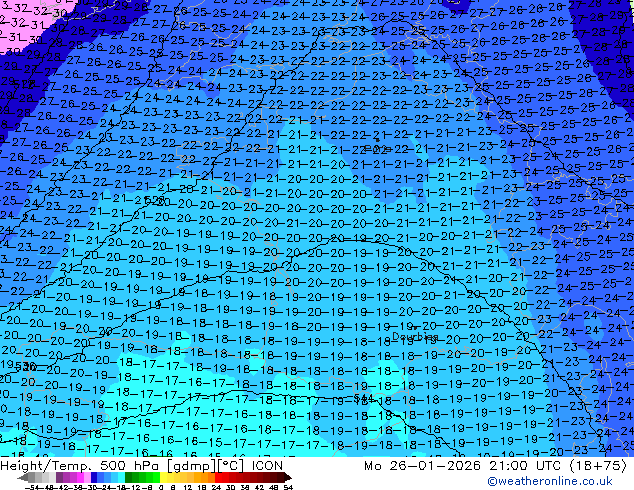
Task: Click the legend value label 12
Action: click(188, 487)
